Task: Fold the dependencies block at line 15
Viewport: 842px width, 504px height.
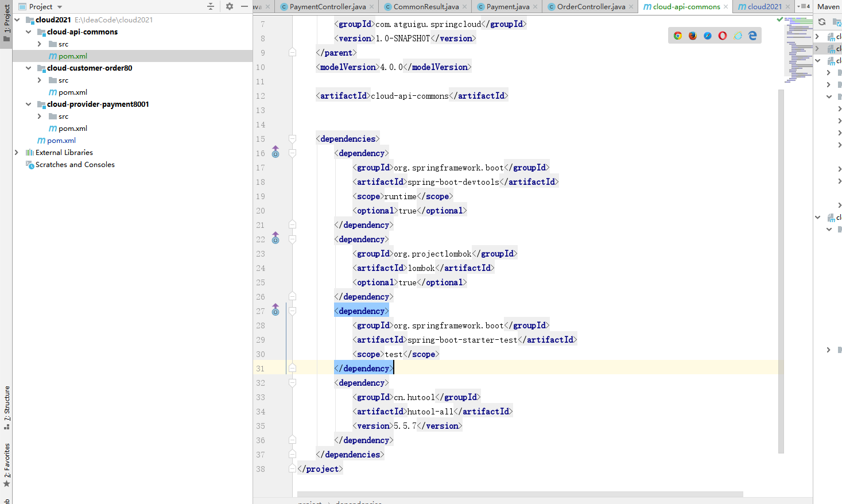Action: [x=292, y=138]
